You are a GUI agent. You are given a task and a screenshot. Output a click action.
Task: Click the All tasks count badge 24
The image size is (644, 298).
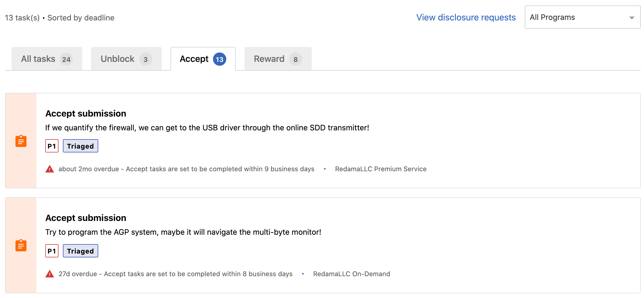coord(66,59)
